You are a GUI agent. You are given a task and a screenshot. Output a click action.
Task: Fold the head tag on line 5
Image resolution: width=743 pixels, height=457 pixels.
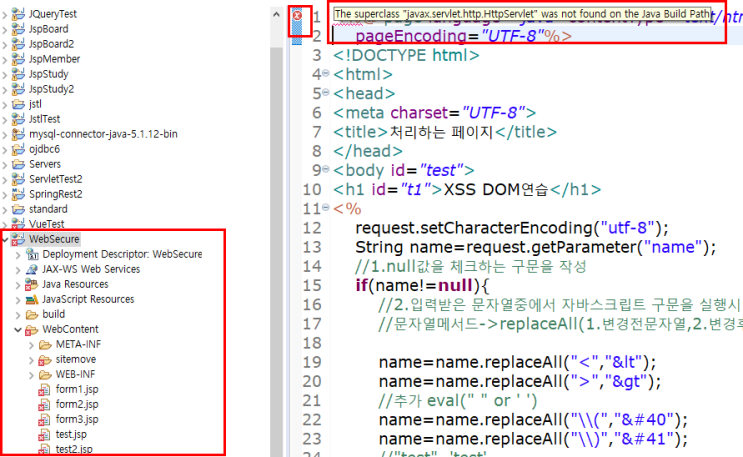(x=326, y=92)
